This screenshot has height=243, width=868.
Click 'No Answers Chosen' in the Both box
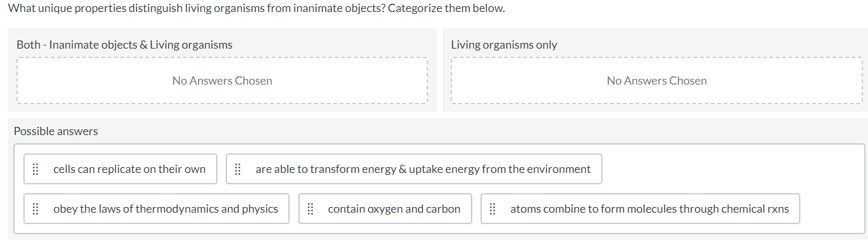222,81
